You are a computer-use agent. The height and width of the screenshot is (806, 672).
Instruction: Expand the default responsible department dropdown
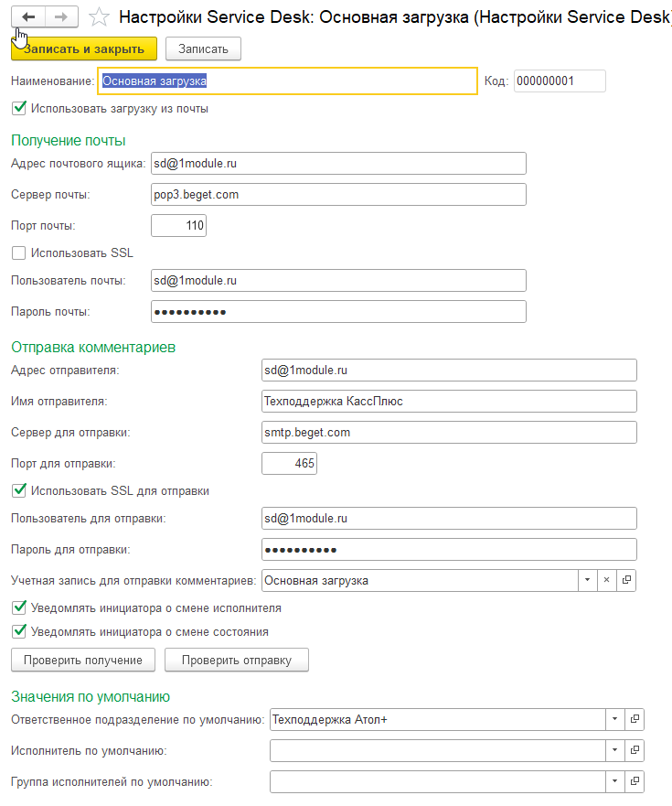pyautogui.click(x=614, y=719)
